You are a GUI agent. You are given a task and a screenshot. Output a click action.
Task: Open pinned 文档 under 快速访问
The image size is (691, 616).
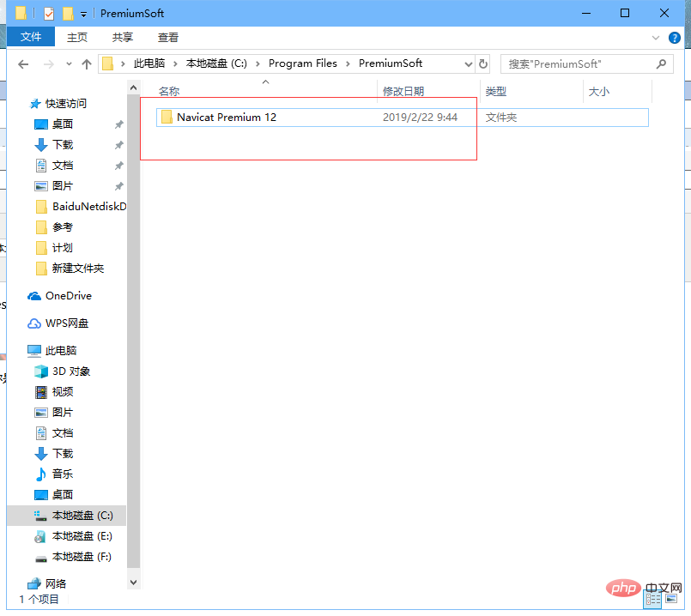coord(62,166)
